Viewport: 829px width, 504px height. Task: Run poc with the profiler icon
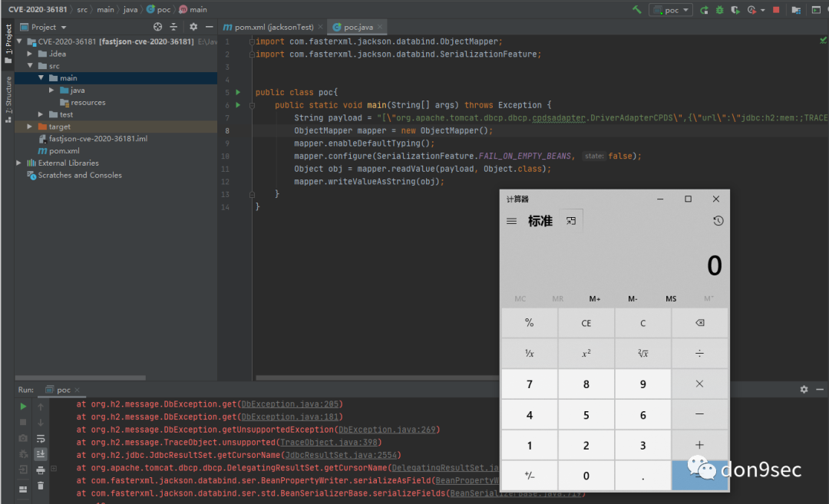point(751,9)
